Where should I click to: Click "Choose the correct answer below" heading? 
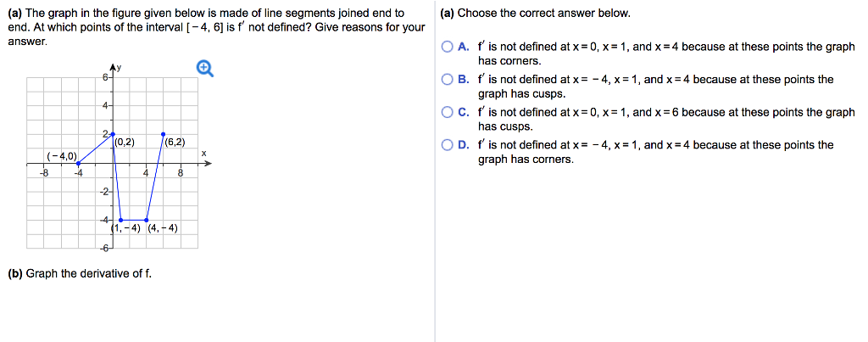(535, 14)
